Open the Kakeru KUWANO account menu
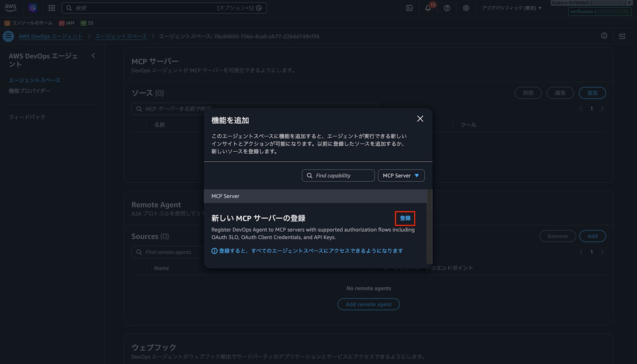 click(591, 3)
